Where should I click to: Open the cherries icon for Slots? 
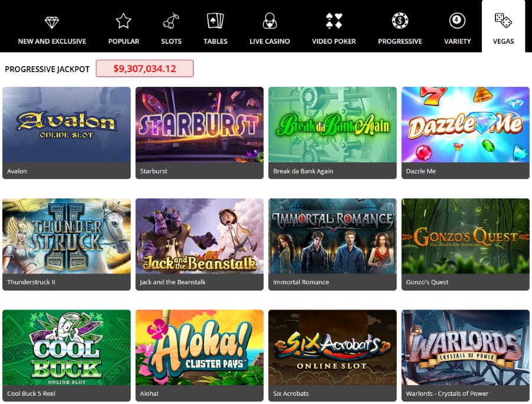tap(171, 21)
